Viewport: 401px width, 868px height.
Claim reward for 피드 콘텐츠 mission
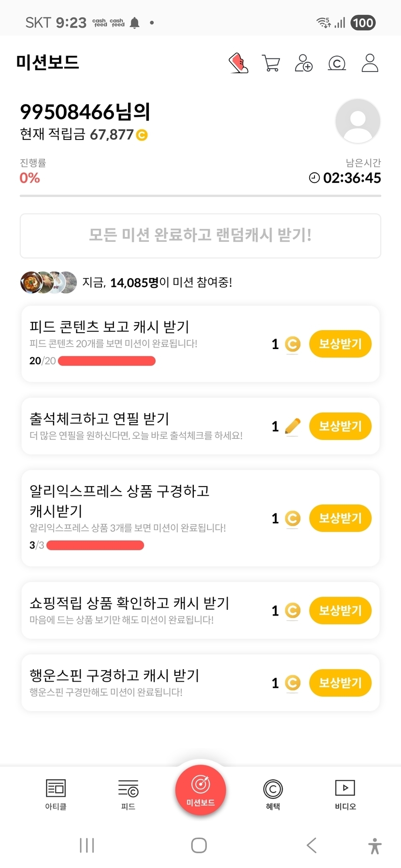(340, 344)
